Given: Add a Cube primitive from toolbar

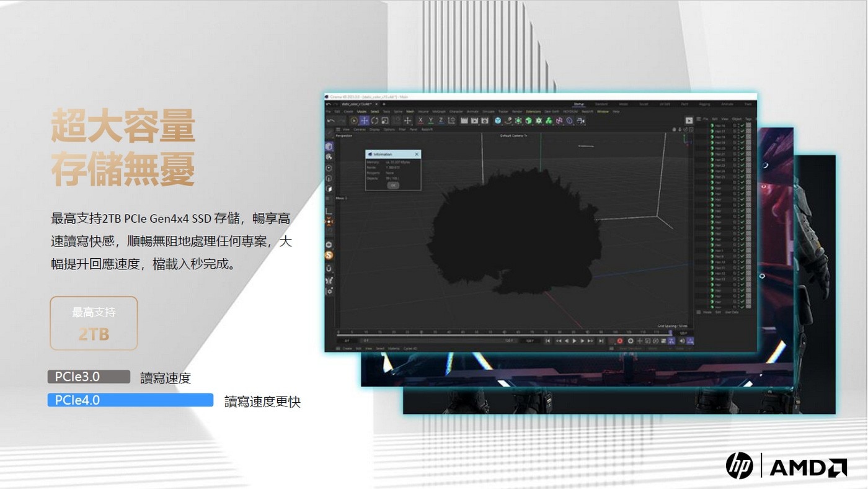Looking at the screenshot, I should point(498,121).
